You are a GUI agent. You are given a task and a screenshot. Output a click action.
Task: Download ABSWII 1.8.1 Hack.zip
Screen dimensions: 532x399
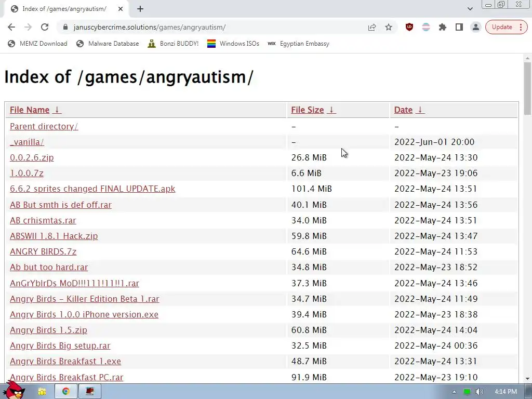click(x=54, y=236)
